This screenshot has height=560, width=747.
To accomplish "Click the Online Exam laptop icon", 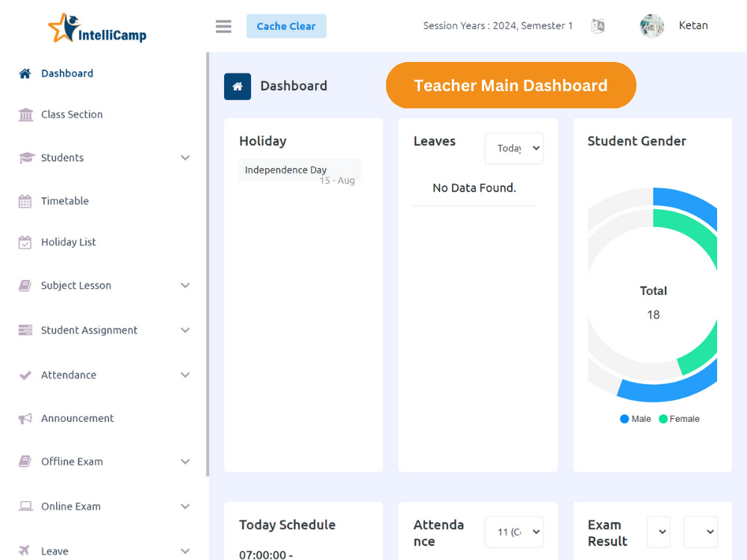I will 25,506.
